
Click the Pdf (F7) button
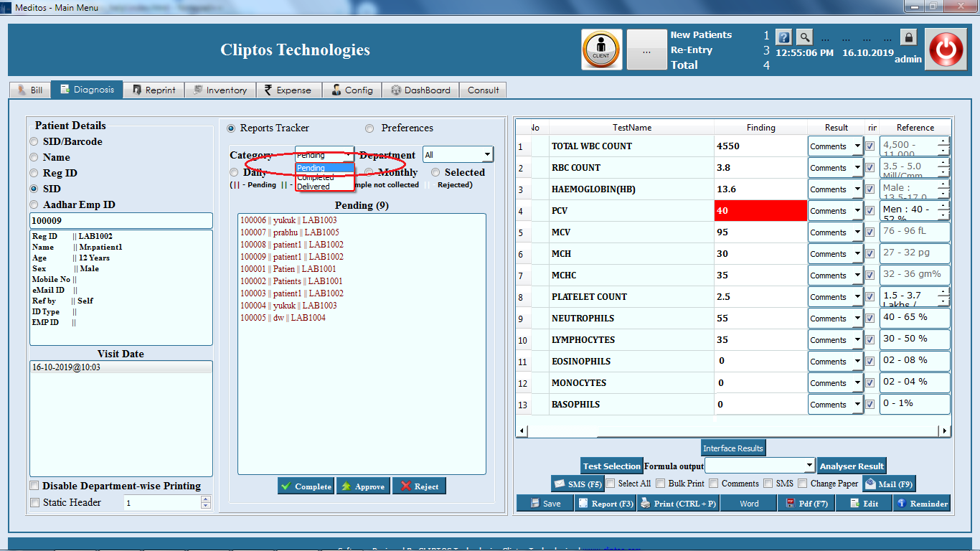pyautogui.click(x=806, y=503)
